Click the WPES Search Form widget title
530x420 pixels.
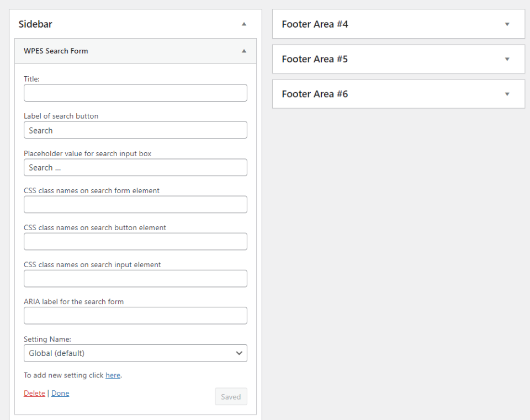tap(56, 51)
